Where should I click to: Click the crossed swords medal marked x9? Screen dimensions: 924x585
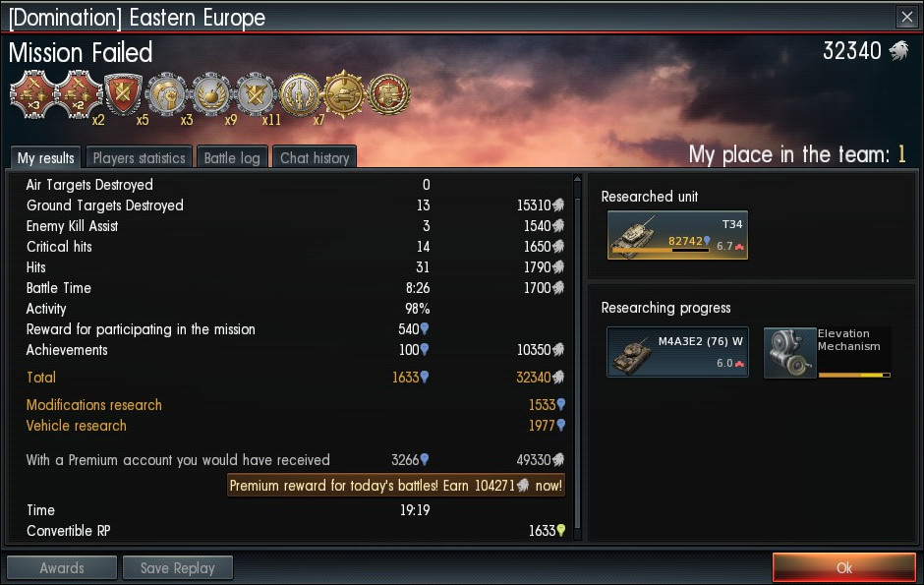point(256,94)
